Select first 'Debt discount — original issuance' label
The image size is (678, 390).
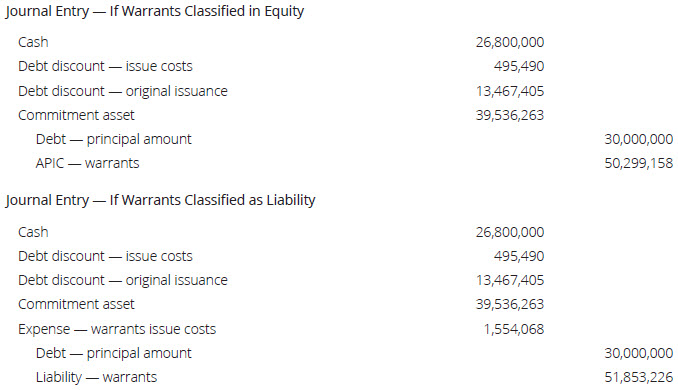tap(123, 91)
